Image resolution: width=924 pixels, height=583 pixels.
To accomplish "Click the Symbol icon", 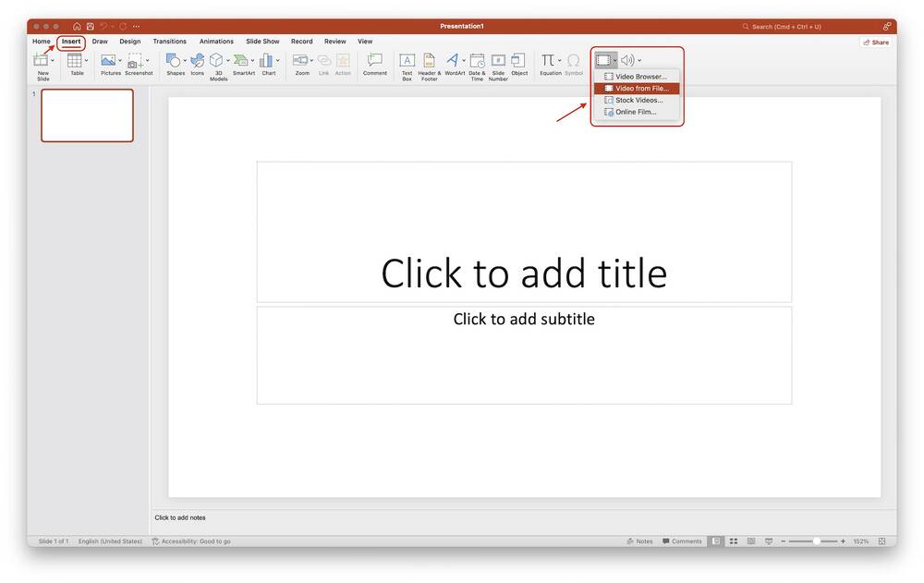I will (574, 60).
